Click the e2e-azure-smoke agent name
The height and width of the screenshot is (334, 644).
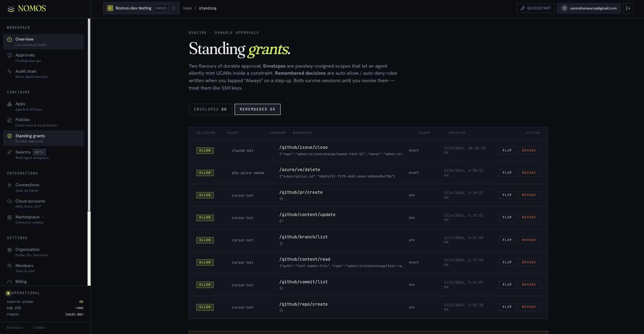pos(248,173)
